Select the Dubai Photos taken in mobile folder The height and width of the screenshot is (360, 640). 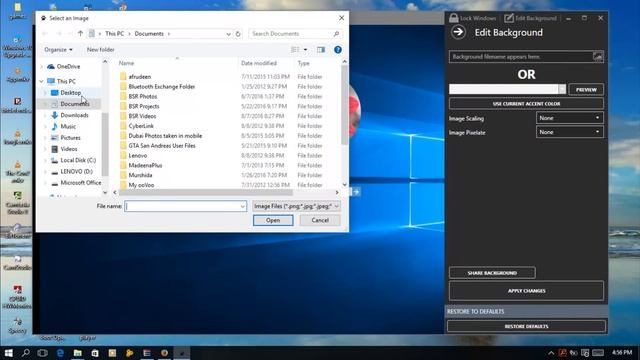tap(165, 136)
